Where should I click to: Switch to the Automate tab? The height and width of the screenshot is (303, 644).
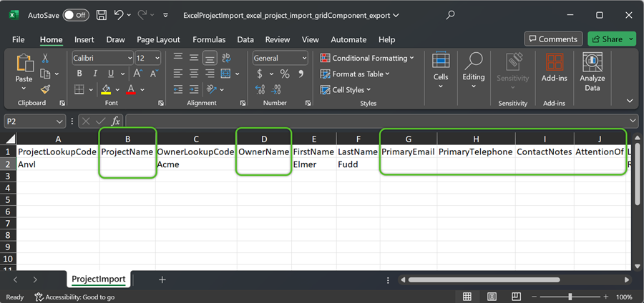(348, 39)
